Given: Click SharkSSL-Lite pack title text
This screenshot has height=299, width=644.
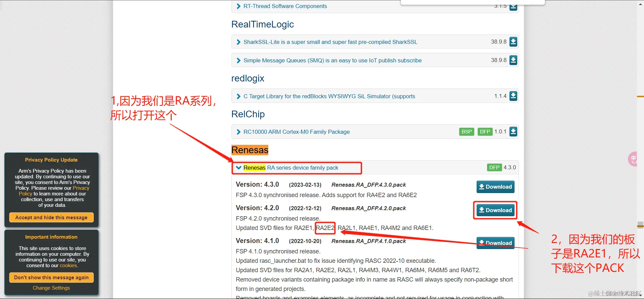Looking at the screenshot, I should pos(330,42).
